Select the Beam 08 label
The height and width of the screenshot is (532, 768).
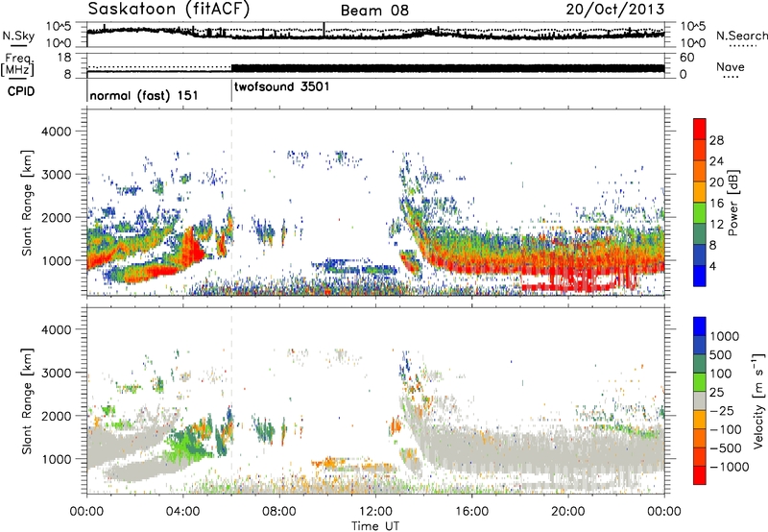[374, 11]
